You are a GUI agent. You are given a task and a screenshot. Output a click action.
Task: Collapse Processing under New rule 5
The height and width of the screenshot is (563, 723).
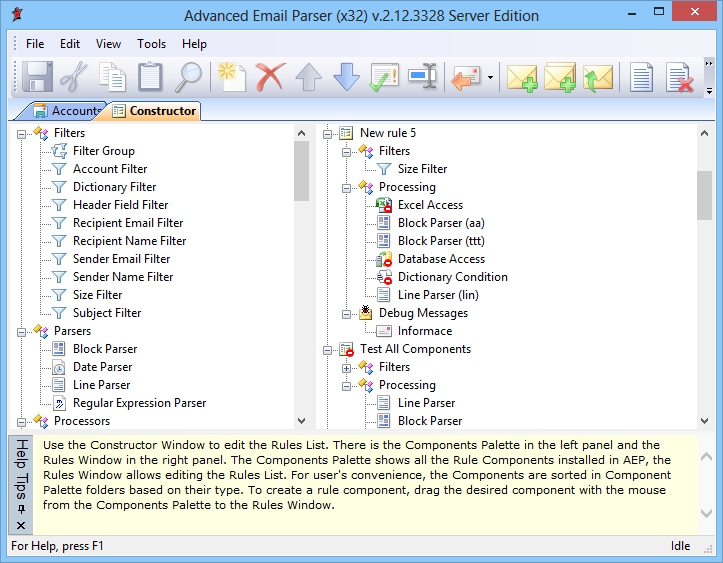click(346, 189)
